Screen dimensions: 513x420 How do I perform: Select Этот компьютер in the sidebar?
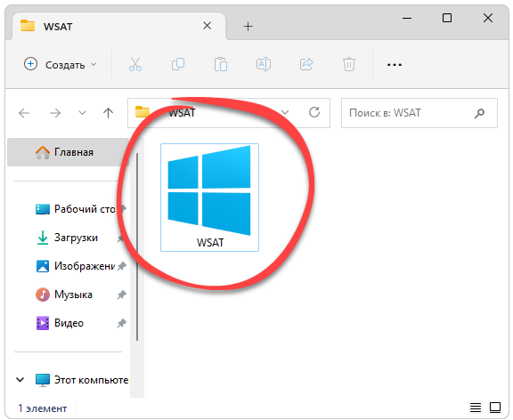point(82,380)
